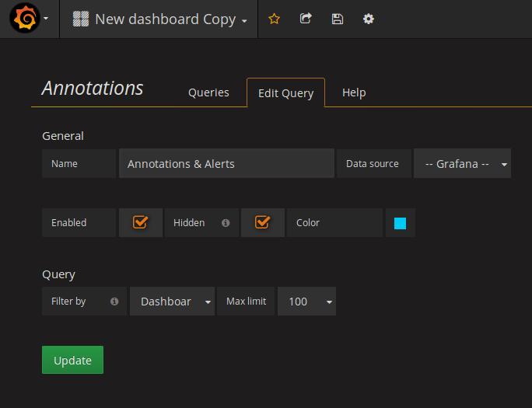Open the Max limit 100 dropdown
This screenshot has height=408, width=532.
point(307,302)
